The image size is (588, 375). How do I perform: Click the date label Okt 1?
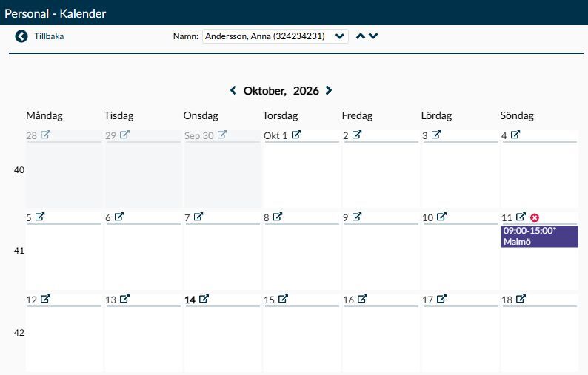click(275, 135)
